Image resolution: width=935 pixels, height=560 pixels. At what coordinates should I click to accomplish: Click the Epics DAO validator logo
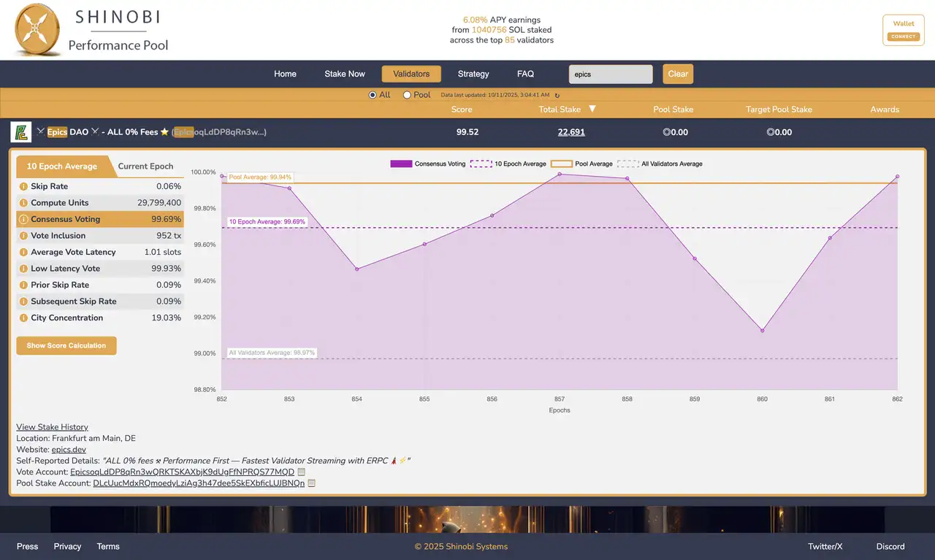point(20,132)
